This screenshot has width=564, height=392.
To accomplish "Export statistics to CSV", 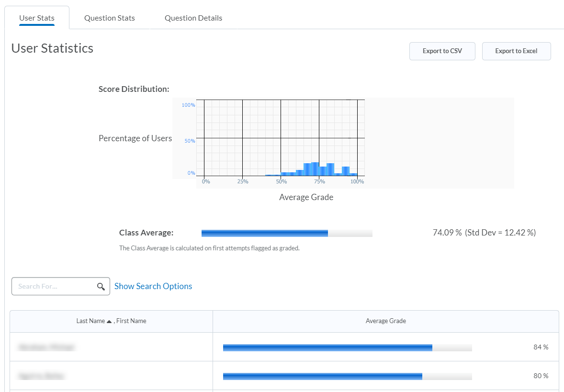I will 442,51.
